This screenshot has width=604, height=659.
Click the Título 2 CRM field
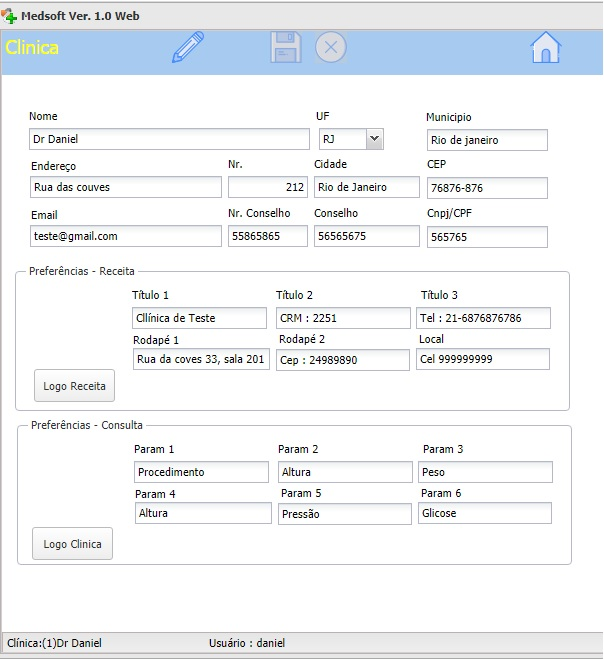coord(343,318)
